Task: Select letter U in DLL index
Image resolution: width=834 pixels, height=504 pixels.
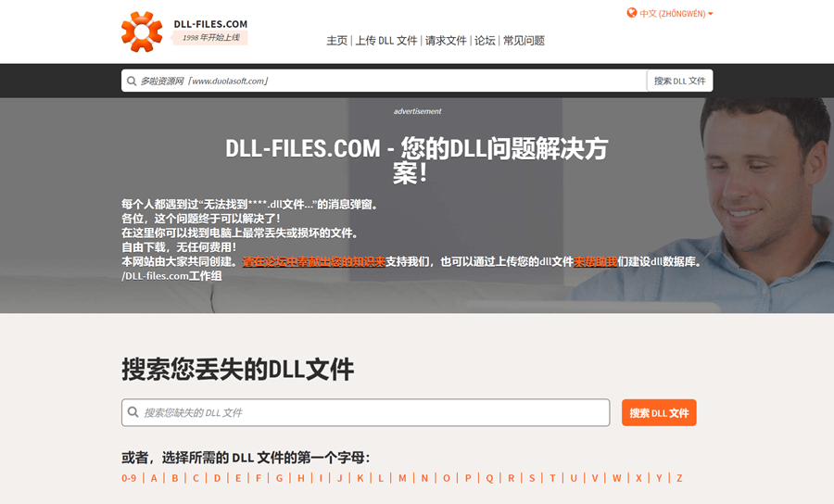Action: click(574, 478)
